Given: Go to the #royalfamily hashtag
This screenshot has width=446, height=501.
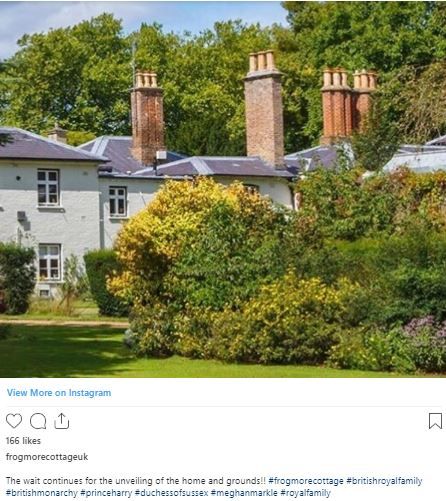Looking at the screenshot, I should [x=306, y=493].
